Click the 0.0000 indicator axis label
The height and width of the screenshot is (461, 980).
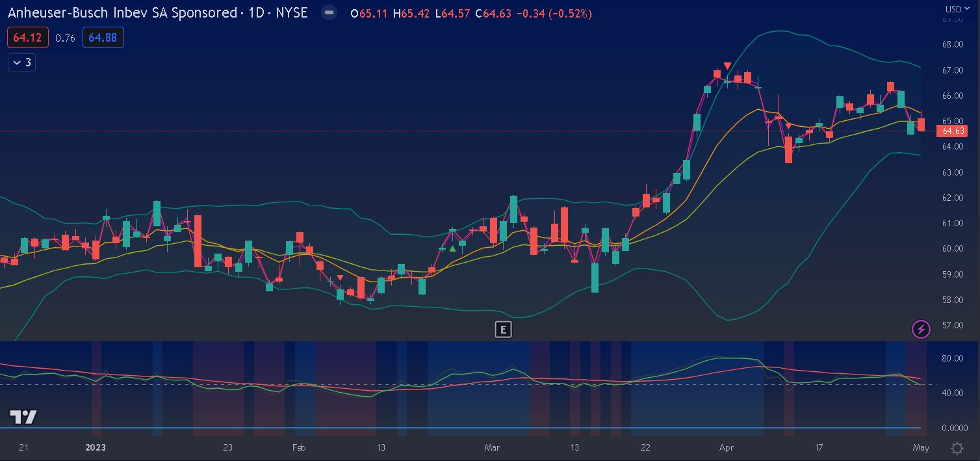click(954, 428)
